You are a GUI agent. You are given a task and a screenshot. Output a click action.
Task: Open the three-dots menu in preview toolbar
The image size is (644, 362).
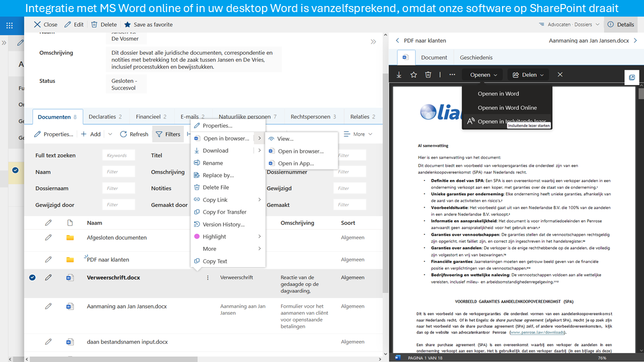point(452,74)
